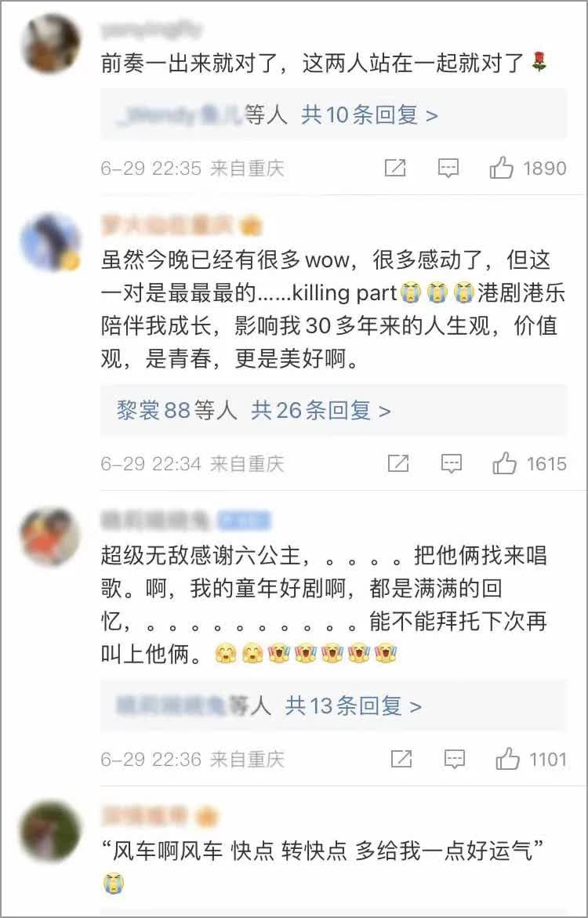Share the 22:35 comment via forward icon
The height and width of the screenshot is (918, 588).
click(395, 169)
